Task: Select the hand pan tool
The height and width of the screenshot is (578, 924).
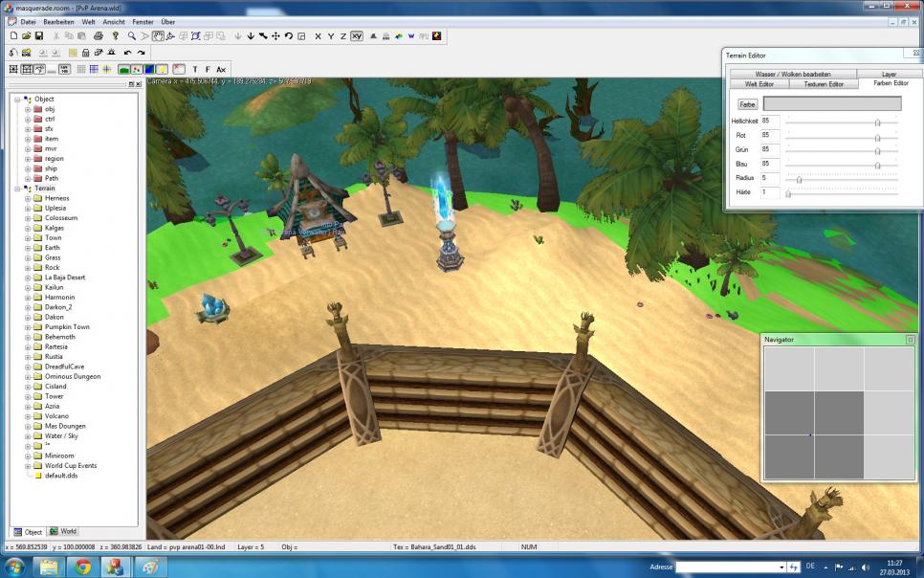Action: click(x=158, y=36)
